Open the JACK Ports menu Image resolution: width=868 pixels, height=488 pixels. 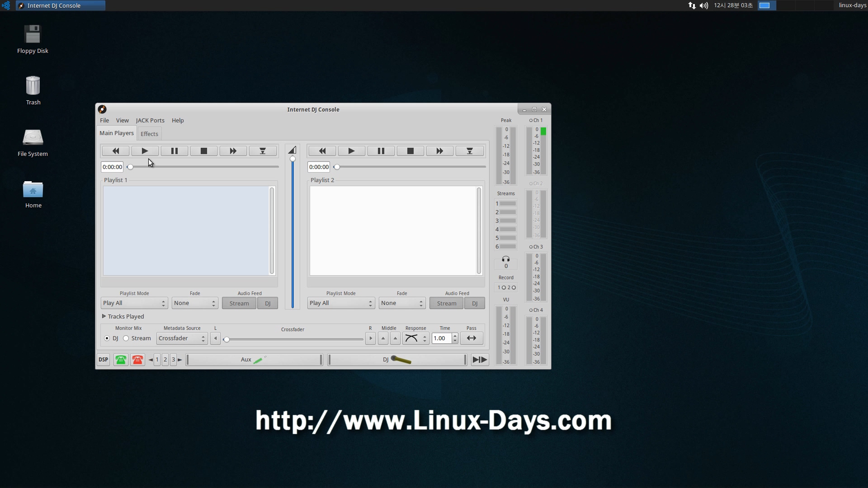[x=150, y=121]
